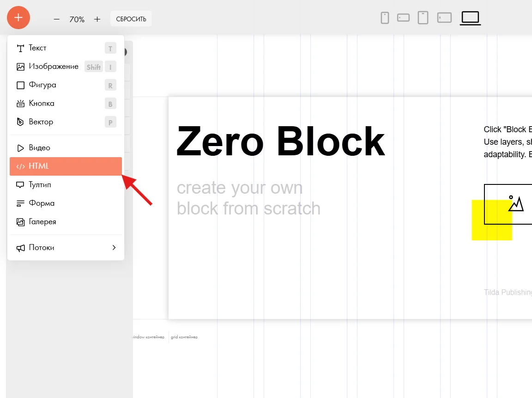Insert a Кнопка button element
This screenshot has height=398, width=532.
coord(66,104)
